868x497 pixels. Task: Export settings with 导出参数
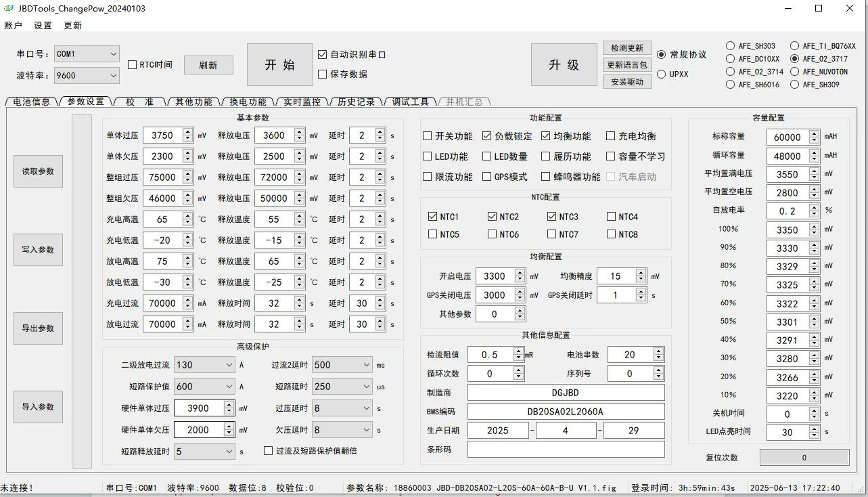click(38, 328)
